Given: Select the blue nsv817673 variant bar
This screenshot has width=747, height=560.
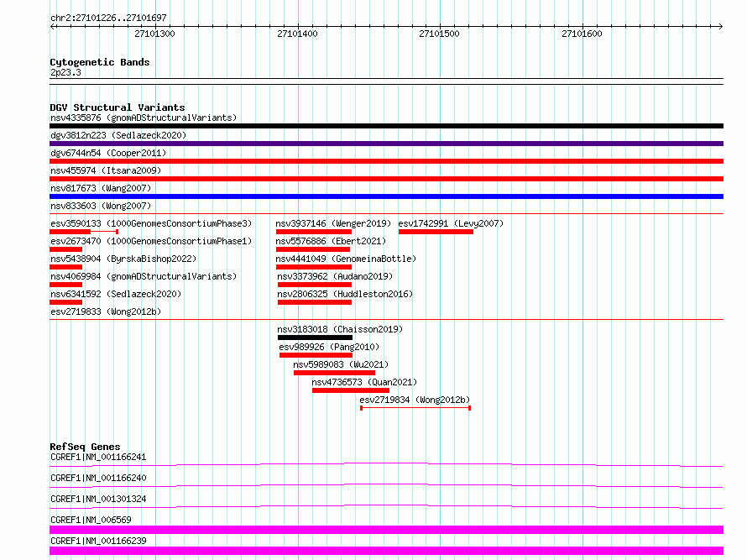Looking at the screenshot, I should click(386, 196).
